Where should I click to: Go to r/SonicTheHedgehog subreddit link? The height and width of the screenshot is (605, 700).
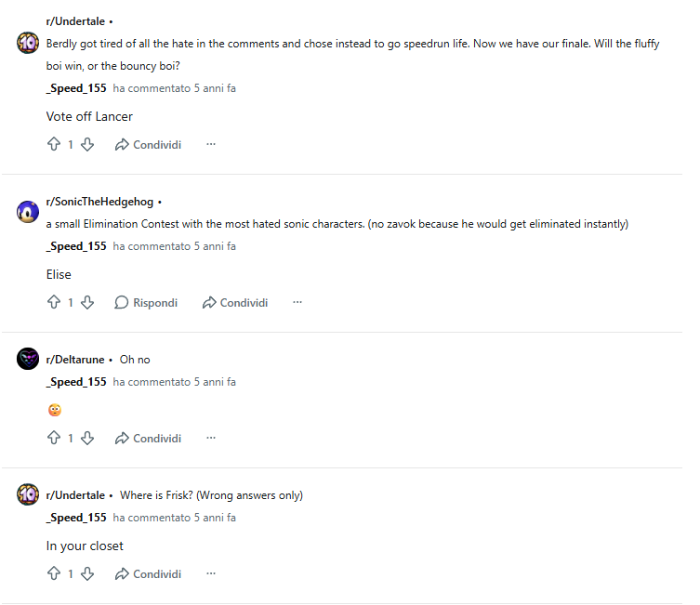click(x=99, y=202)
